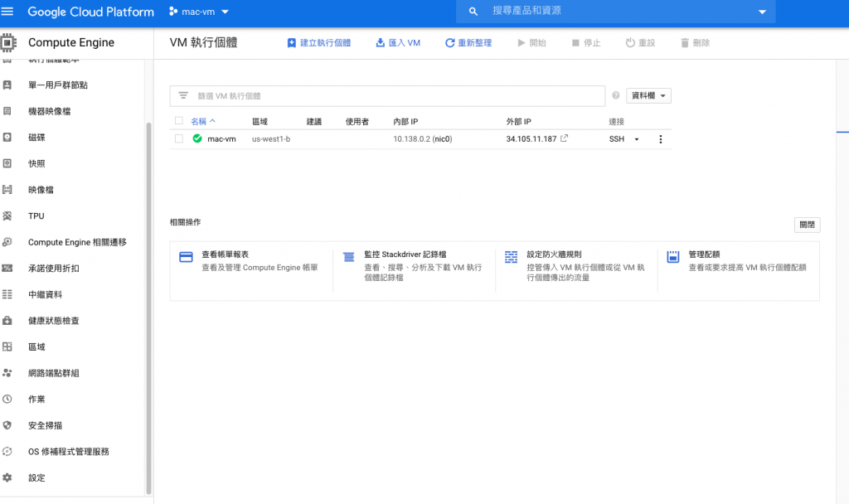Open 磁碟 disks in sidebar

(x=36, y=137)
